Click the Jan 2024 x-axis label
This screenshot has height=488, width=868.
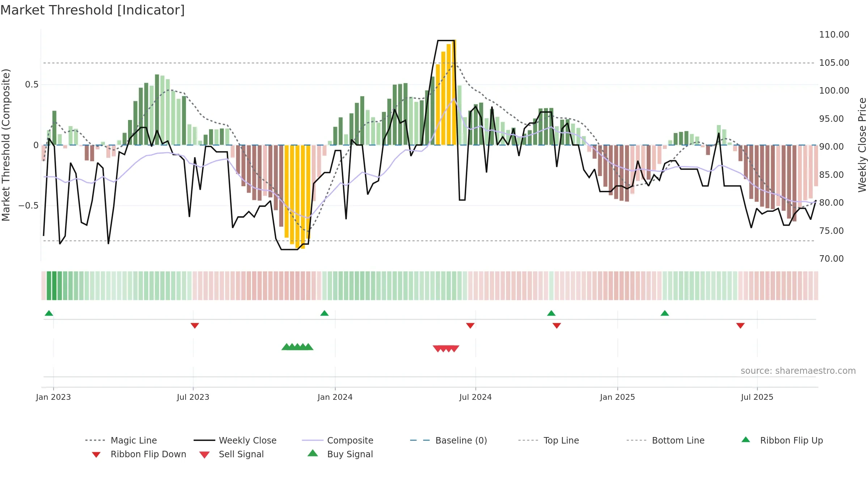pos(335,397)
